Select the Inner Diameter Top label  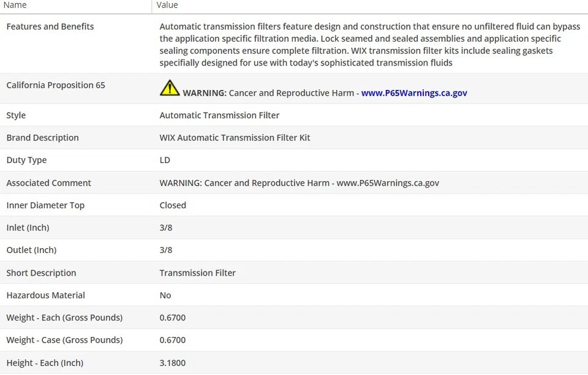45,205
